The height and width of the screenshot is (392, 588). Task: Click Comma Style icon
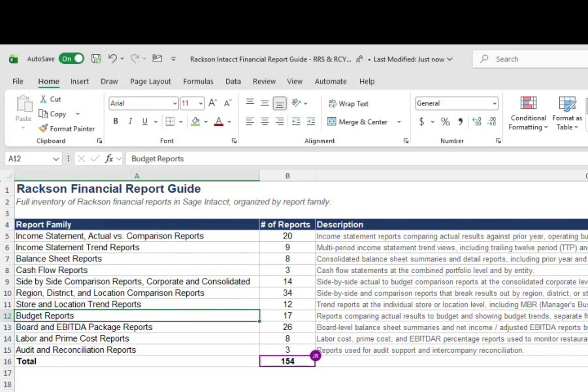[460, 121]
